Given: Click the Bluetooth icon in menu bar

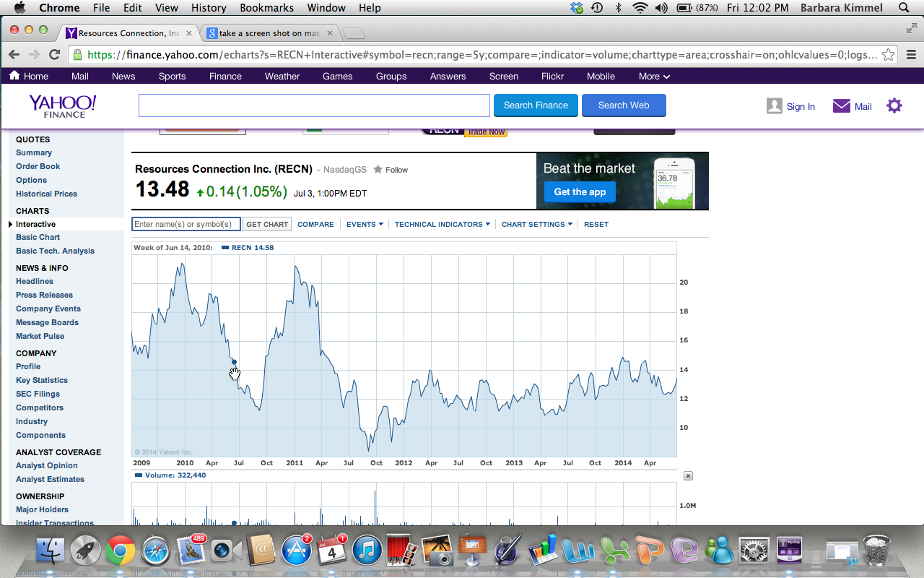Looking at the screenshot, I should tap(618, 8).
